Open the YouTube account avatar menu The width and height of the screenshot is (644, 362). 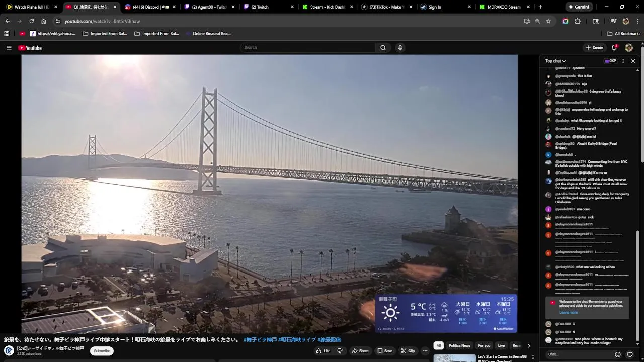click(629, 48)
